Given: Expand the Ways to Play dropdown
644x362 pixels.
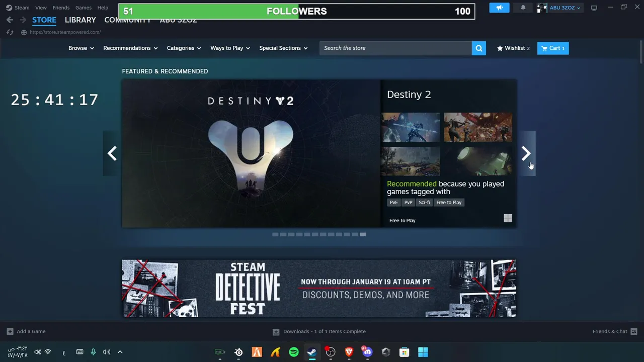Looking at the screenshot, I should coord(230,48).
